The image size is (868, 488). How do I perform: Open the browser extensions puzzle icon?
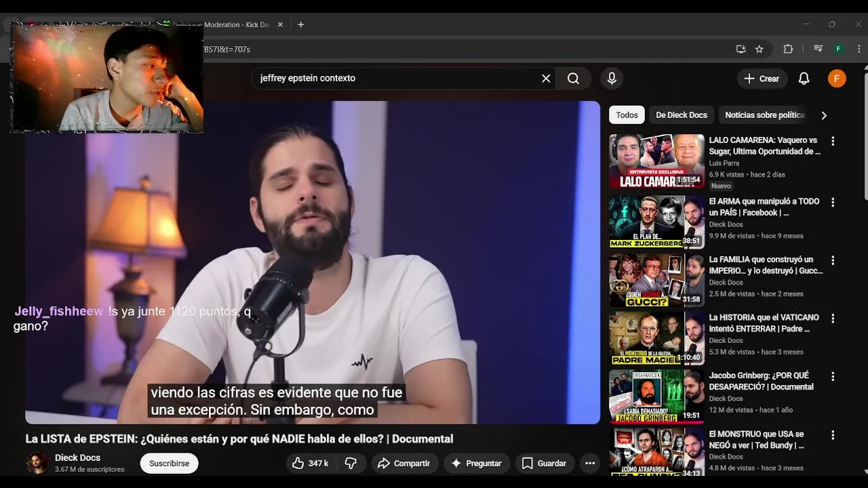tap(788, 49)
